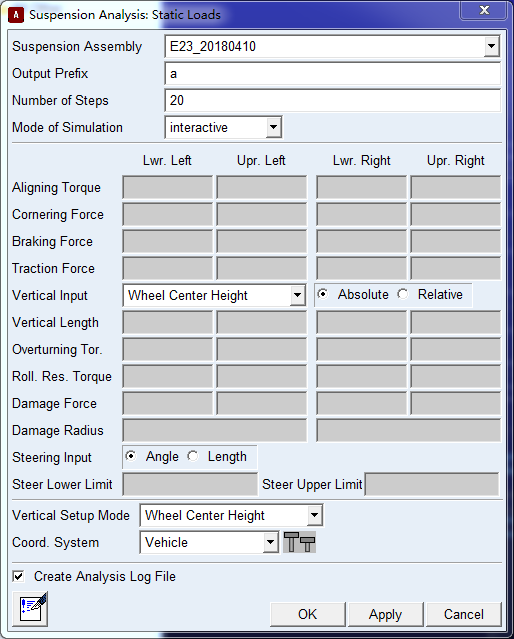Click Roll. Res. Torque Upr. Right field

(456, 376)
